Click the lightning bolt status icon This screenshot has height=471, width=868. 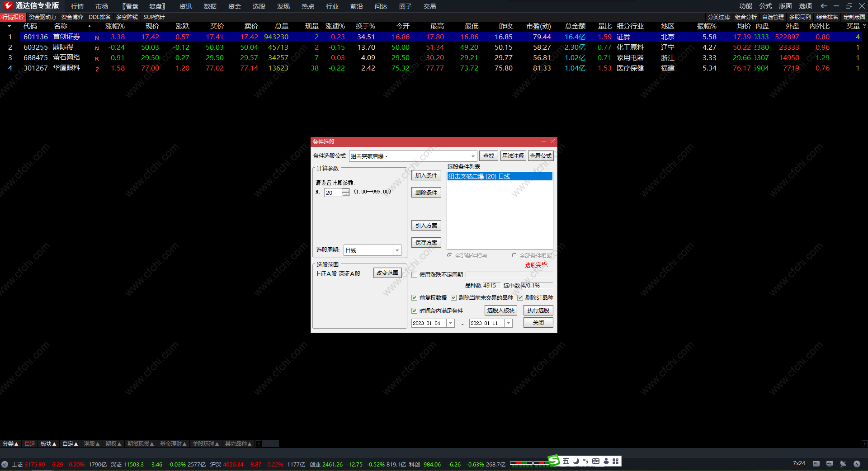(x=857, y=464)
